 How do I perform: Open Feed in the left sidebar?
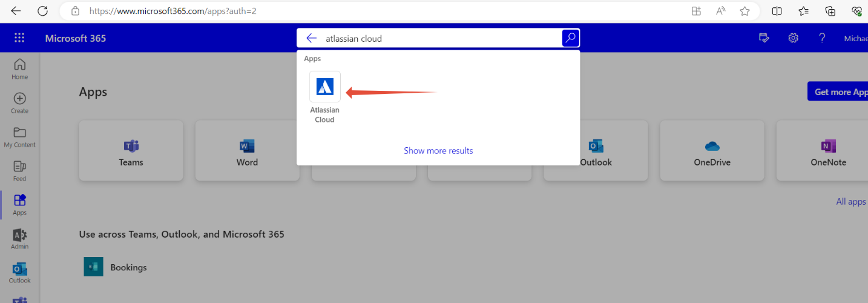19,171
